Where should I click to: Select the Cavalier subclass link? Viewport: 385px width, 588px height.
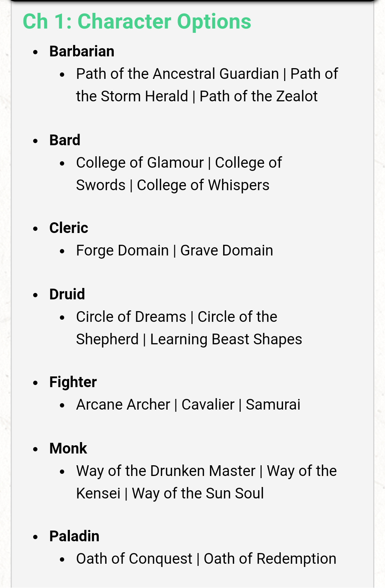pyautogui.click(x=208, y=405)
